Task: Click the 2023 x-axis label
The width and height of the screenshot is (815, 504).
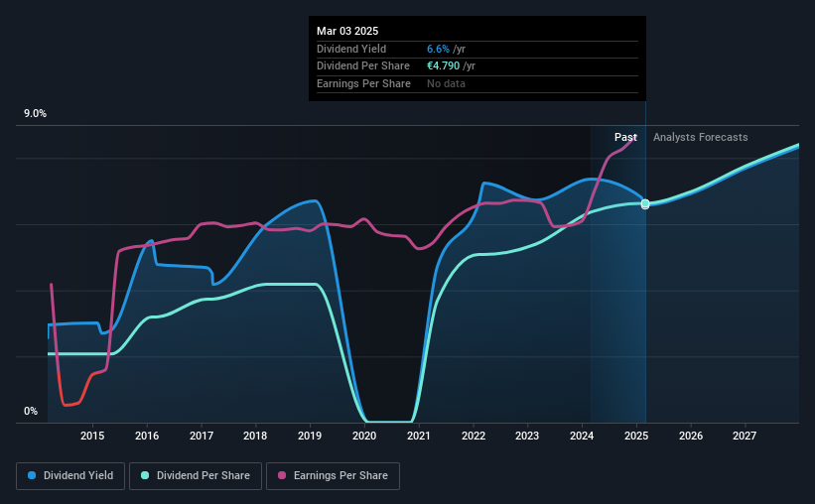Action: [x=527, y=436]
